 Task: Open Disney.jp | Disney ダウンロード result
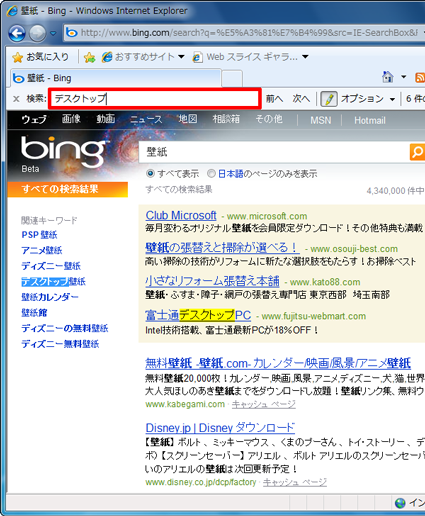click(220, 428)
